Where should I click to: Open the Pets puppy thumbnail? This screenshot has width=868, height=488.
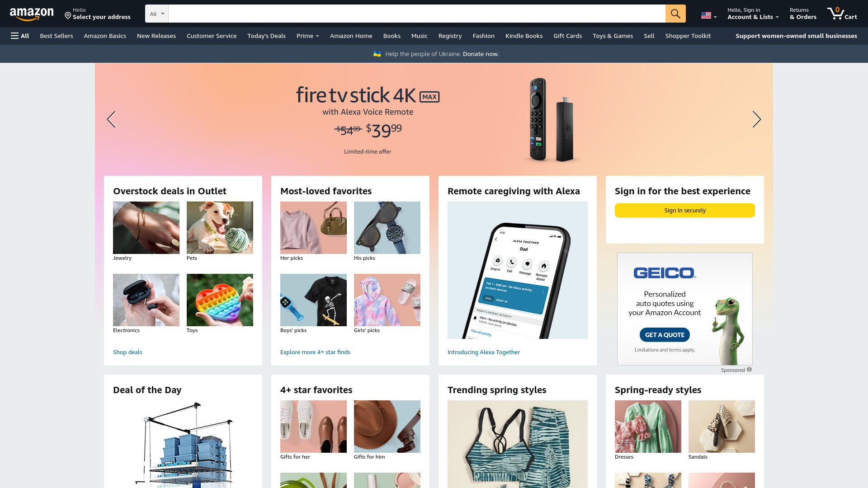pyautogui.click(x=220, y=228)
